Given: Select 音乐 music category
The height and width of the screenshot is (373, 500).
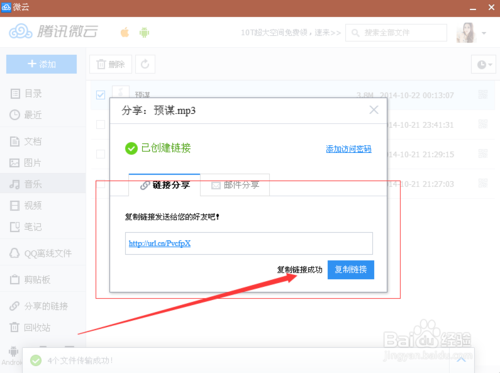Looking at the screenshot, I should pyautogui.click(x=43, y=184).
